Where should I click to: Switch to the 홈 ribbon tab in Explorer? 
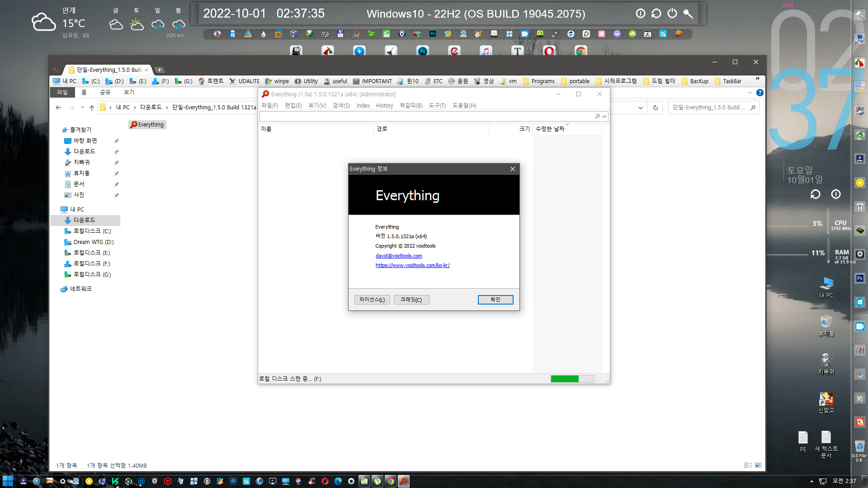84,92
